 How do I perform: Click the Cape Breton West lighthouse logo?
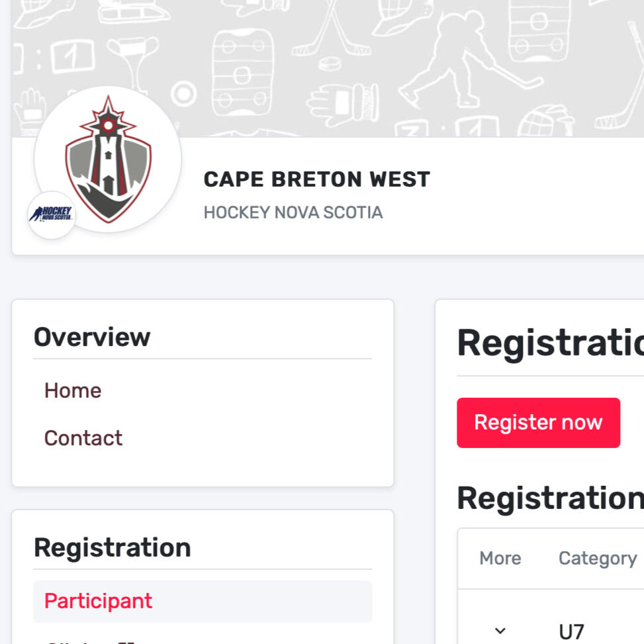pyautogui.click(x=108, y=160)
